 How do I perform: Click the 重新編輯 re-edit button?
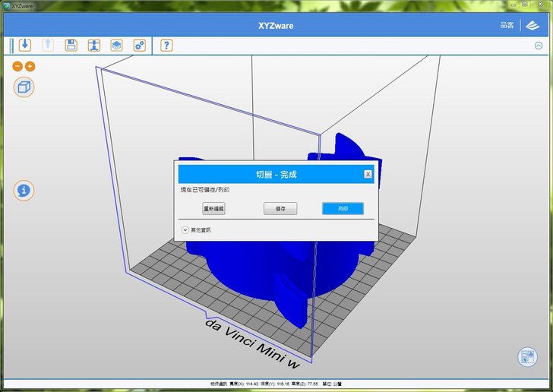[213, 208]
